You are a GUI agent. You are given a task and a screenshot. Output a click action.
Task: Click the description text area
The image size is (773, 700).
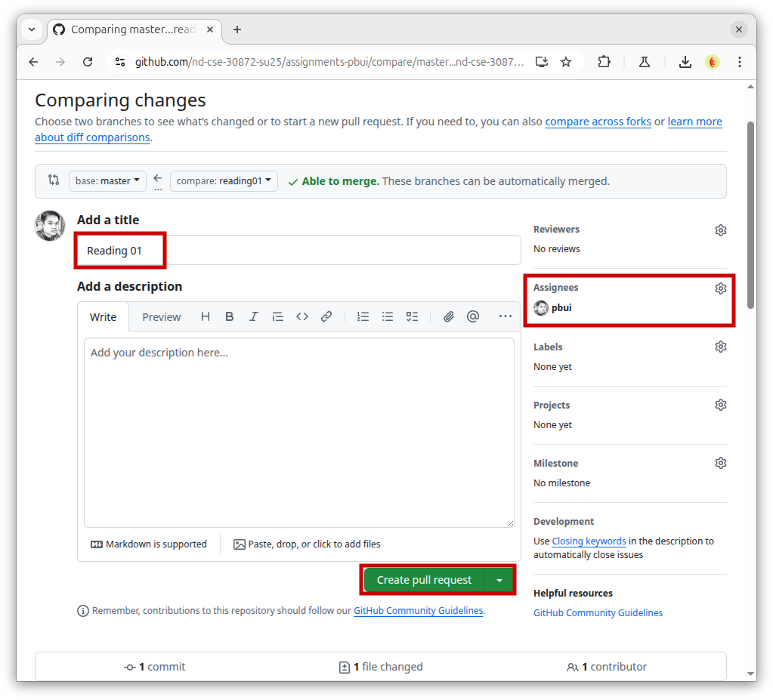(x=298, y=433)
